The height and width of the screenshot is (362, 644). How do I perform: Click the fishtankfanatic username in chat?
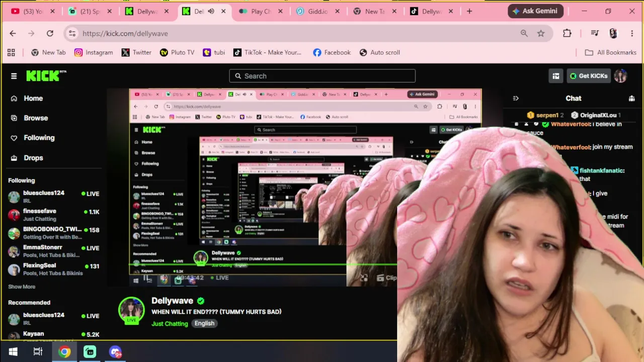click(601, 170)
